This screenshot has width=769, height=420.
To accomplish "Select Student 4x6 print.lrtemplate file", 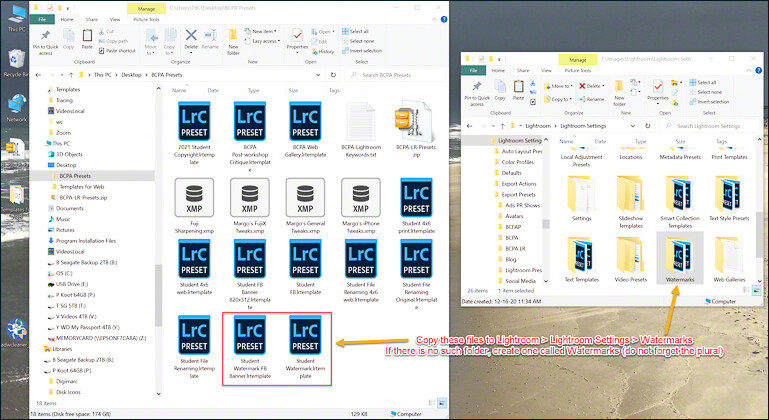I will (416, 206).
